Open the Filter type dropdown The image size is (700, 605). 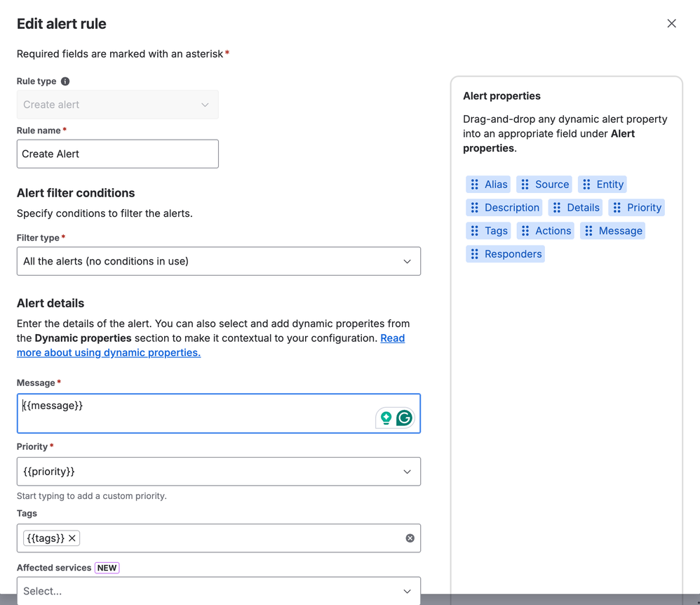pos(407,260)
